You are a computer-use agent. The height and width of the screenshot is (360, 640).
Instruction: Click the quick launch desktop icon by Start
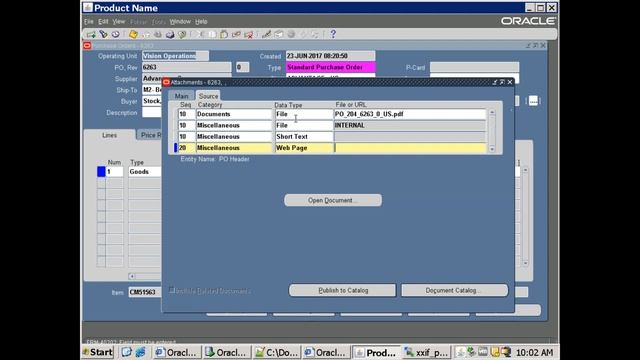pyautogui.click(x=127, y=352)
